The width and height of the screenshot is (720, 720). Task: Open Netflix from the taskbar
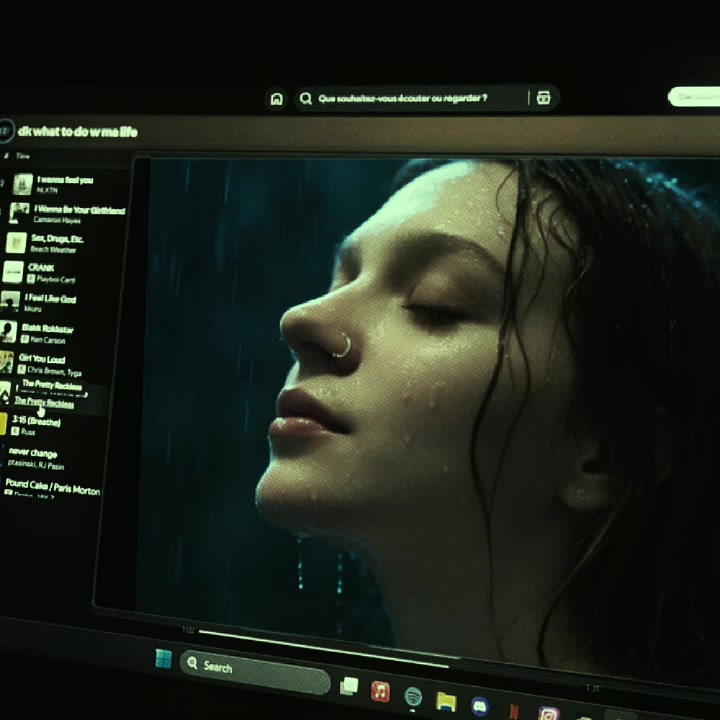[514, 711]
